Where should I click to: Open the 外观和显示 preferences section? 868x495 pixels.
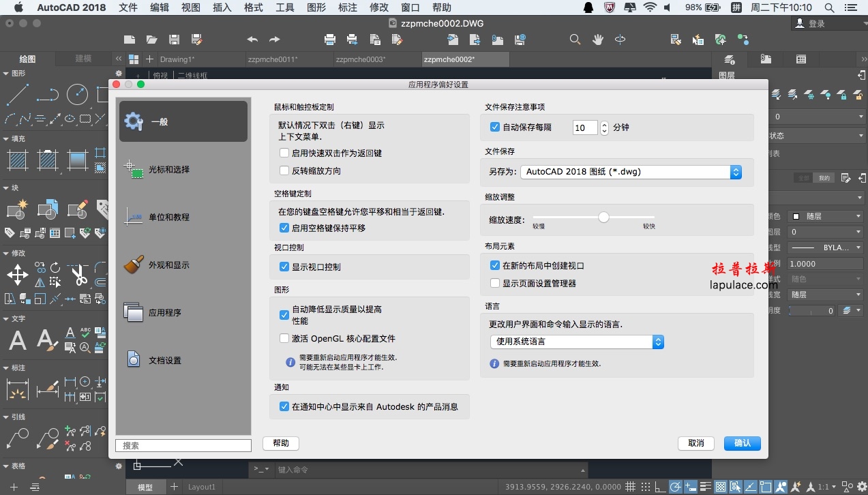pyautogui.click(x=168, y=265)
